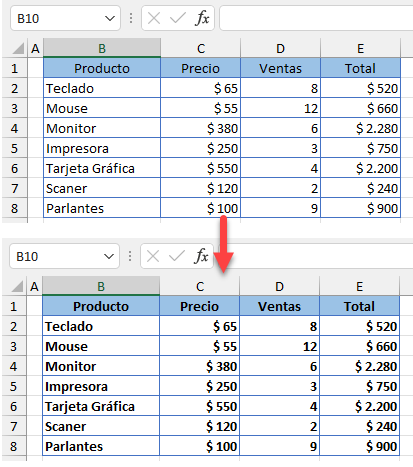
Task: Select row 2 header in lower sheet
Action: (13, 326)
